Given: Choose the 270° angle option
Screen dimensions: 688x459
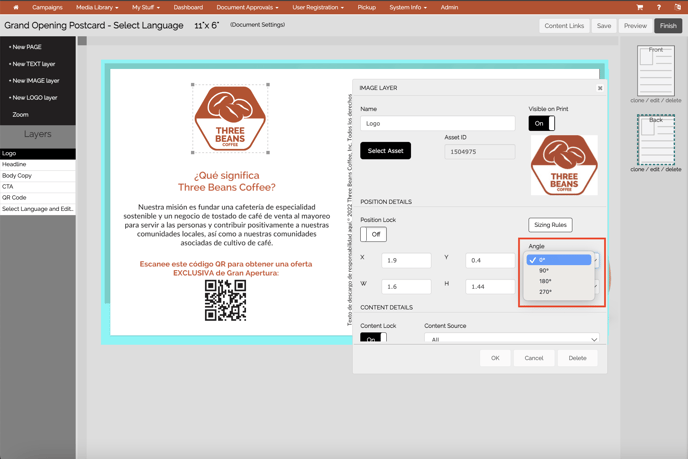Looking at the screenshot, I should pos(559,292).
